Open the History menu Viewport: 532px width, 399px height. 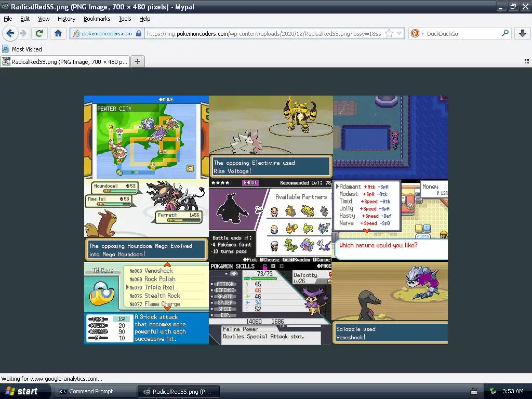pyautogui.click(x=66, y=19)
